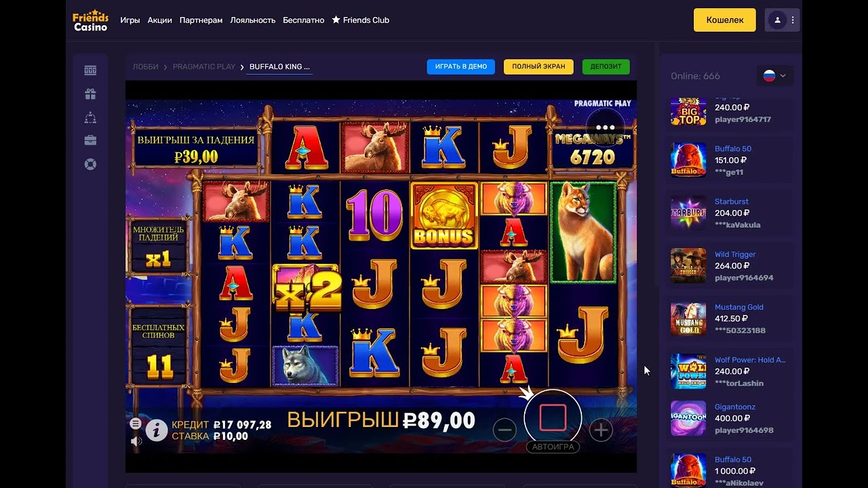Click the Кошелек wallet button
The image size is (868, 488).
coord(725,20)
